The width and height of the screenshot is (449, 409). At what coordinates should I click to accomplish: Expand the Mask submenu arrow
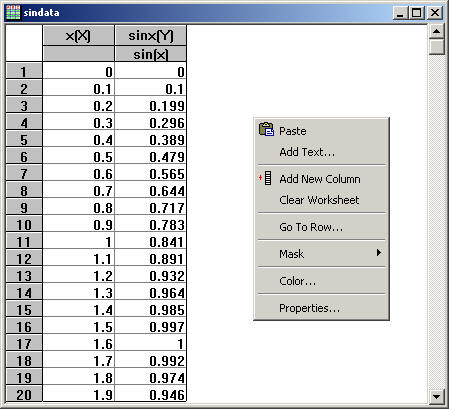(379, 253)
